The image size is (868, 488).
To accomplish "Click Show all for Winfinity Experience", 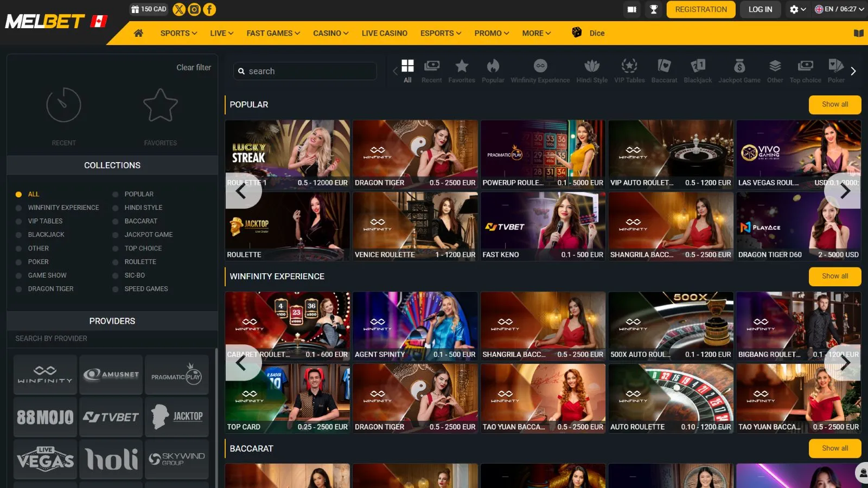I will pyautogui.click(x=834, y=276).
